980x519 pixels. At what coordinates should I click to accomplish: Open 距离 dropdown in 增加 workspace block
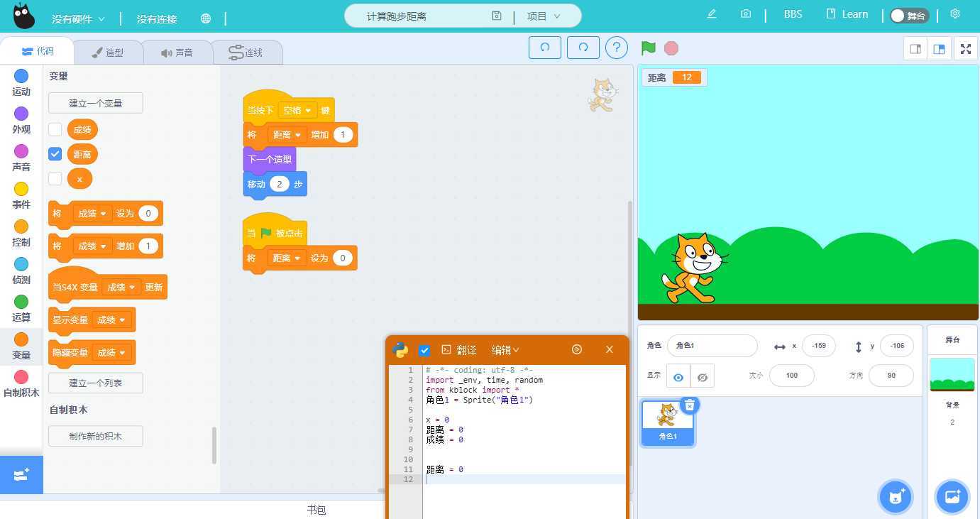click(x=287, y=135)
